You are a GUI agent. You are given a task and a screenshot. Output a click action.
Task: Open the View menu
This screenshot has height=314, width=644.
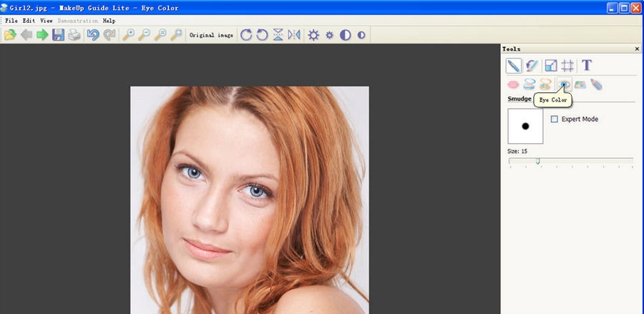tap(47, 21)
